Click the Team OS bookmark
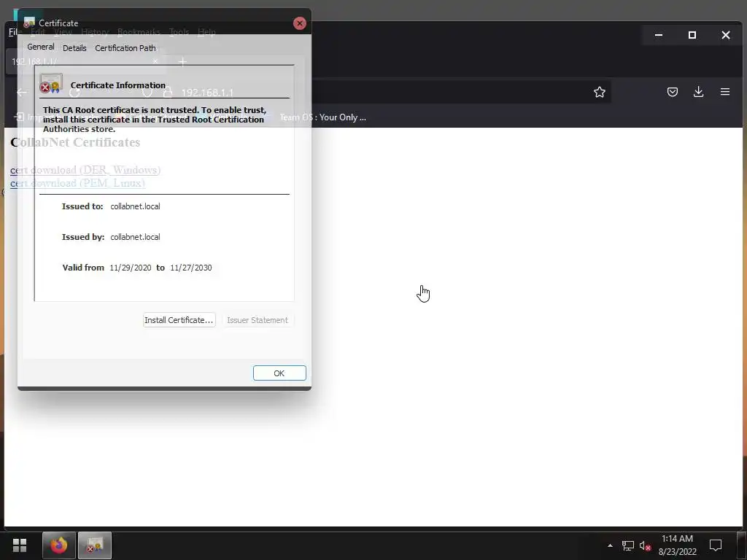Screen dimensions: 747x560 click(x=322, y=117)
